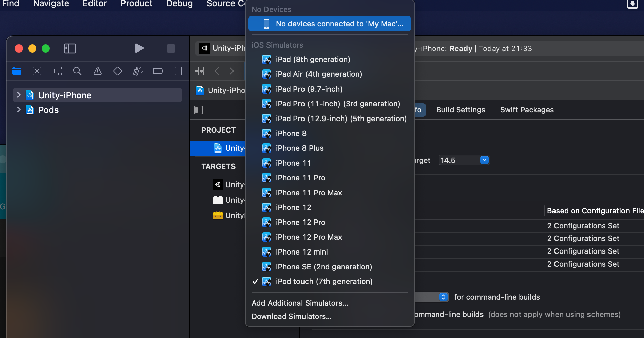644x338 pixels.
Task: Expand the Unity-iPhone project tree
Action: click(x=19, y=95)
